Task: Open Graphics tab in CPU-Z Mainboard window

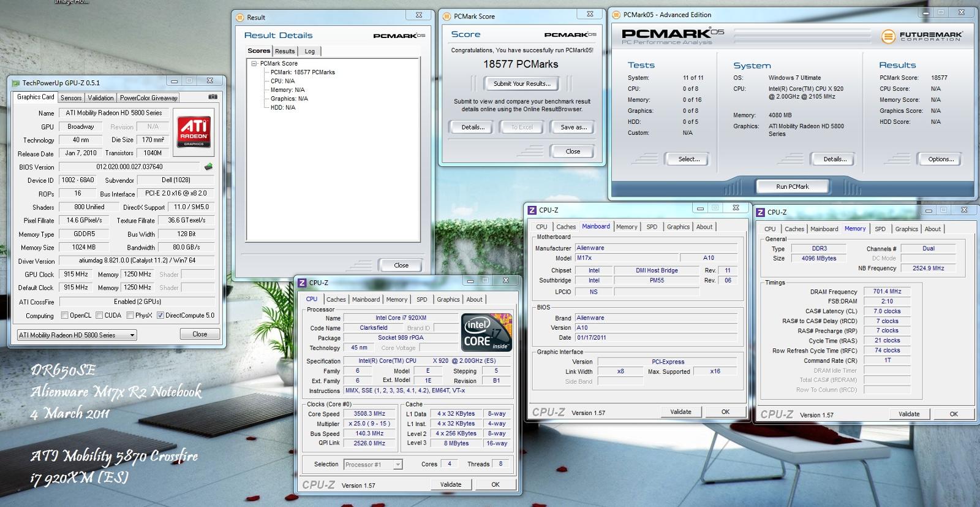Action: pyautogui.click(x=678, y=227)
